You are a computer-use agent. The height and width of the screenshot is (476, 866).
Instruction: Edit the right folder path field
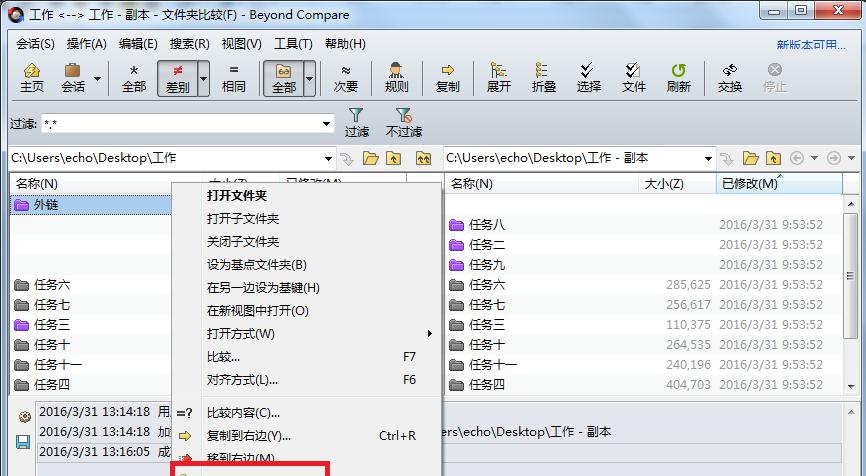coord(573,158)
